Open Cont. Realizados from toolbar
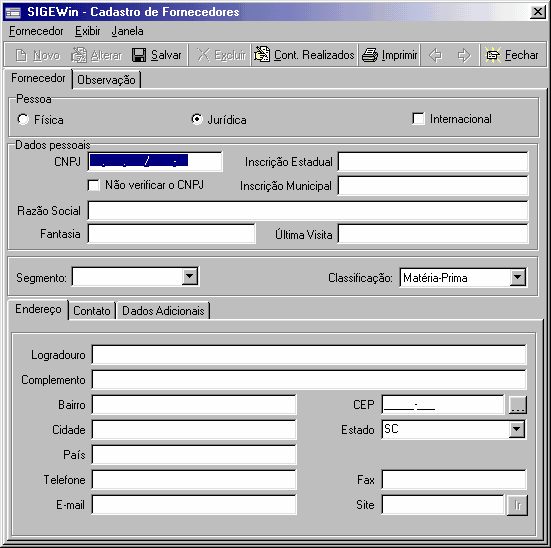Viewport: 551px width, 548px height. [x=304, y=55]
